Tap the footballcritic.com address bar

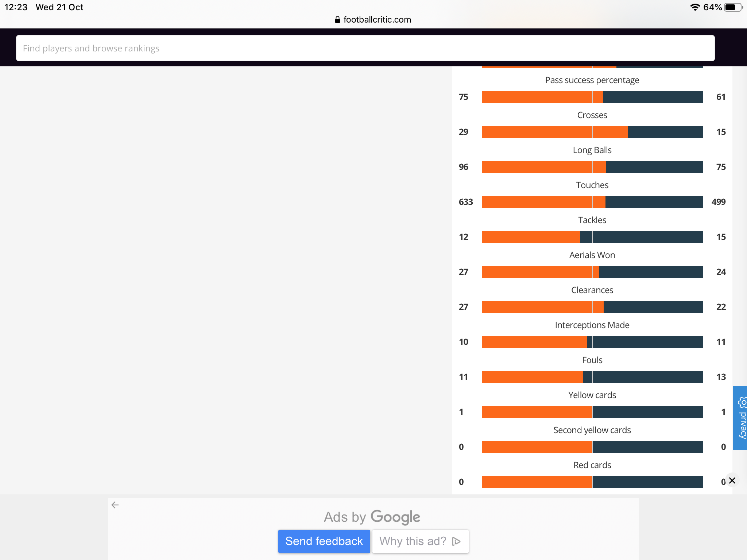tap(373, 20)
